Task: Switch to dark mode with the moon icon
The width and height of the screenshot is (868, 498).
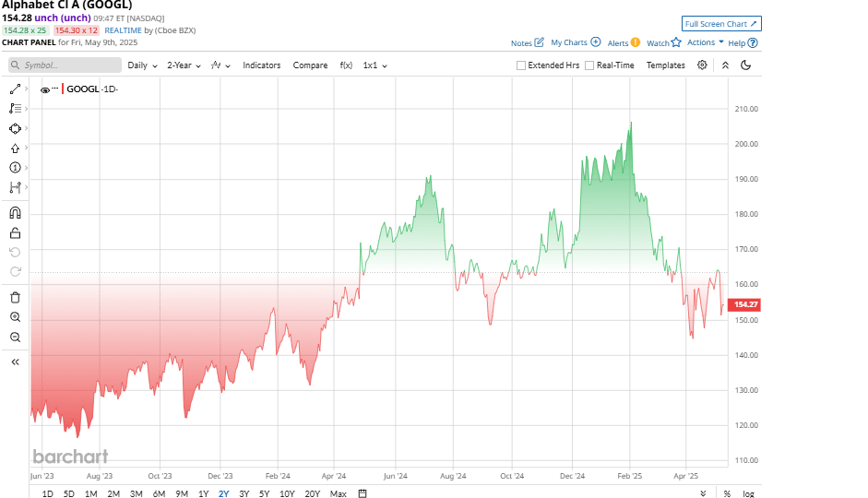Action: point(745,65)
